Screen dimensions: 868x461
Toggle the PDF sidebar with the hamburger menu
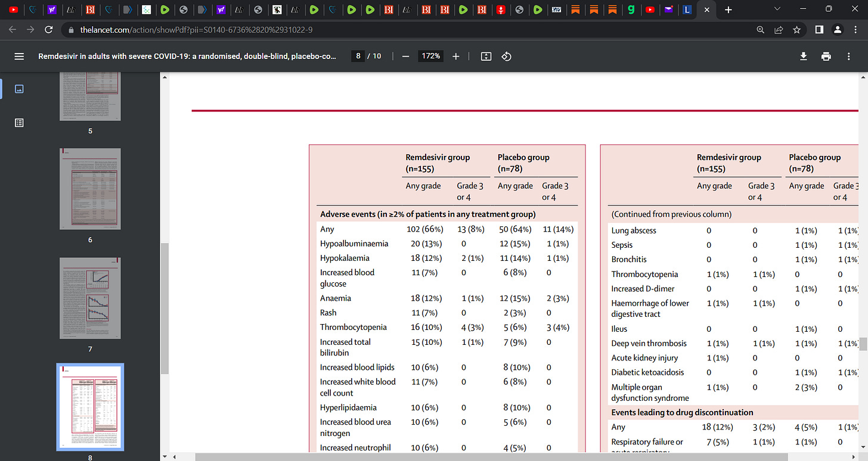[19, 56]
